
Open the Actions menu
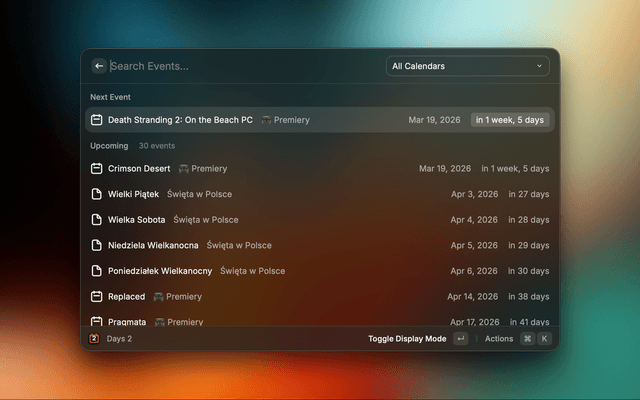pos(499,339)
